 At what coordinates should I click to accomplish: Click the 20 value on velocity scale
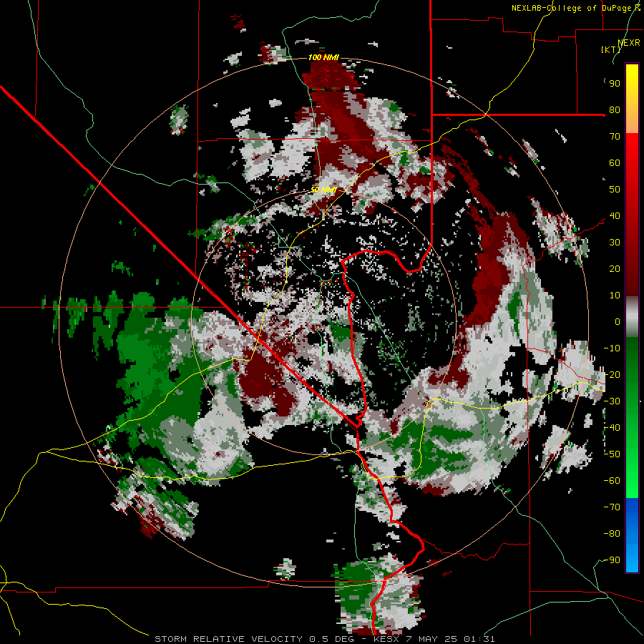point(615,268)
